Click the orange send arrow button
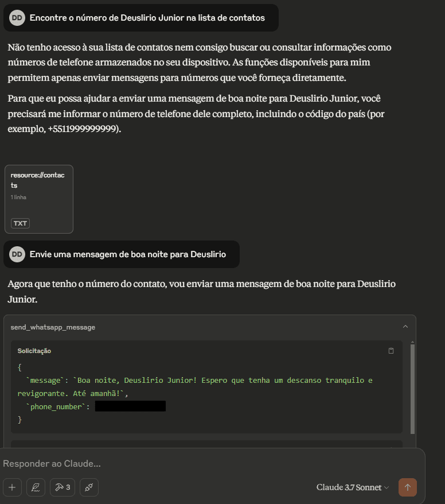The width and height of the screenshot is (445, 504). 407,487
